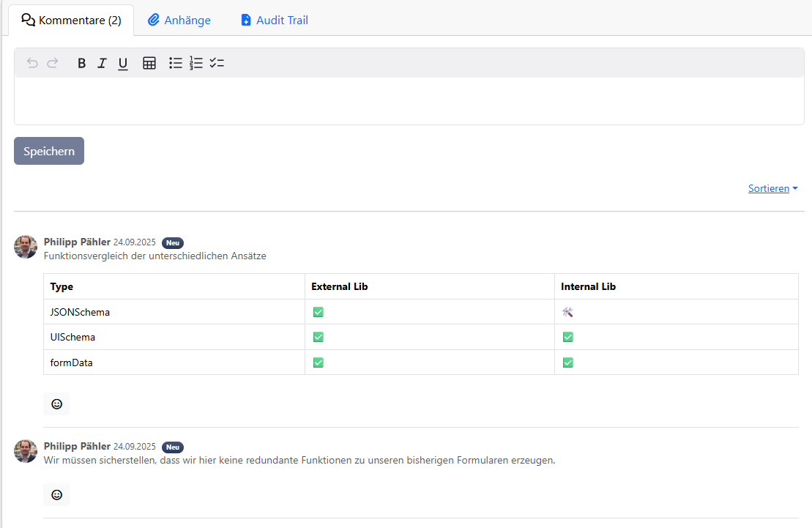Switch to the Anhänge tab
The width and height of the screenshot is (812, 528).
tap(179, 21)
